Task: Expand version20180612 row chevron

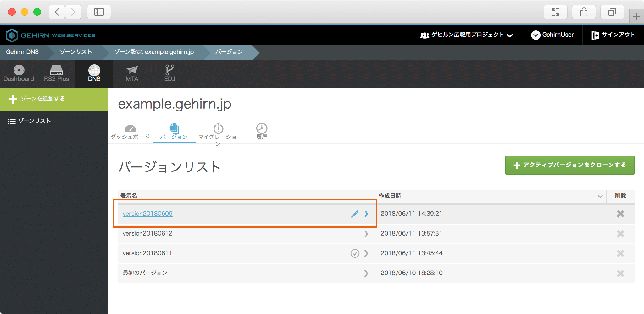Action: 366,234
